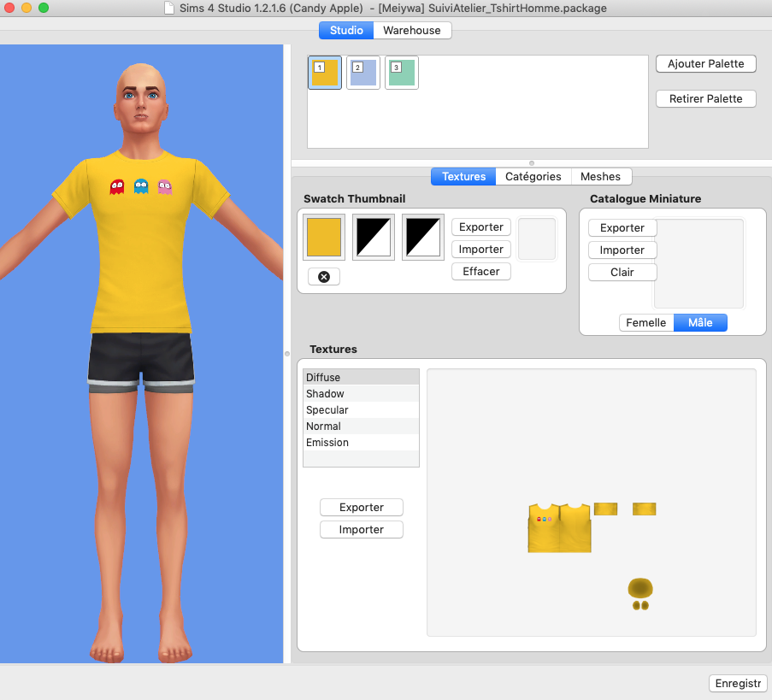Open the Textures tab
This screenshot has width=772, height=700.
pos(463,176)
